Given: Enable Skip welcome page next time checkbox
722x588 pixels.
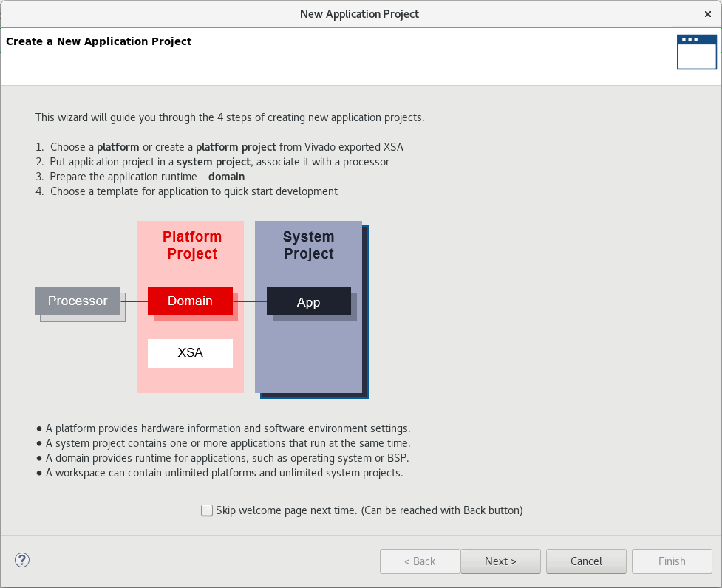Looking at the screenshot, I should click(x=207, y=510).
